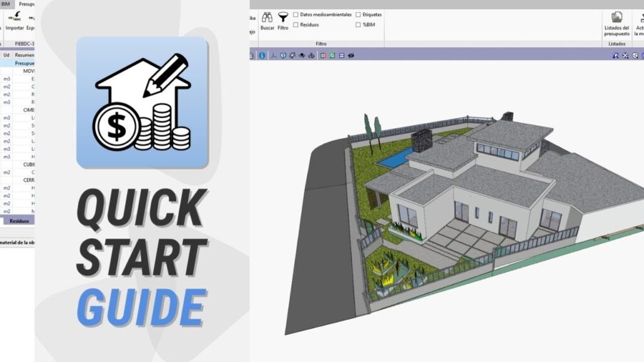Click the magnifier zoom icon at toolbar right
The height and width of the screenshot is (362, 644).
635,55
